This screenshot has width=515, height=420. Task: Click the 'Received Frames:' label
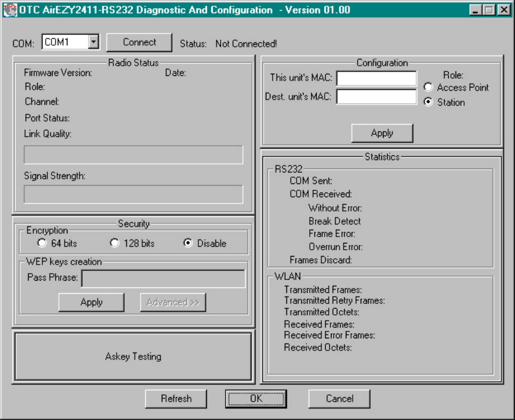(x=319, y=325)
